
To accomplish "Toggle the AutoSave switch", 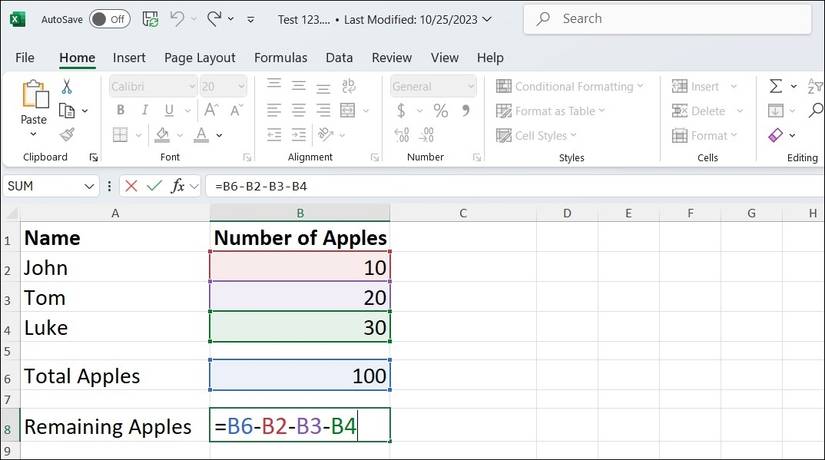I will 108,18.
